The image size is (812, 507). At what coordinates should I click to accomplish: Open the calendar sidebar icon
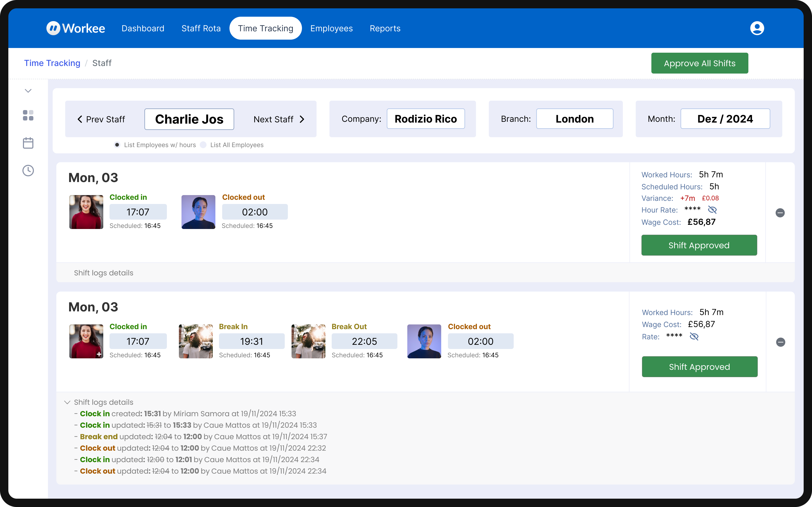[28, 143]
